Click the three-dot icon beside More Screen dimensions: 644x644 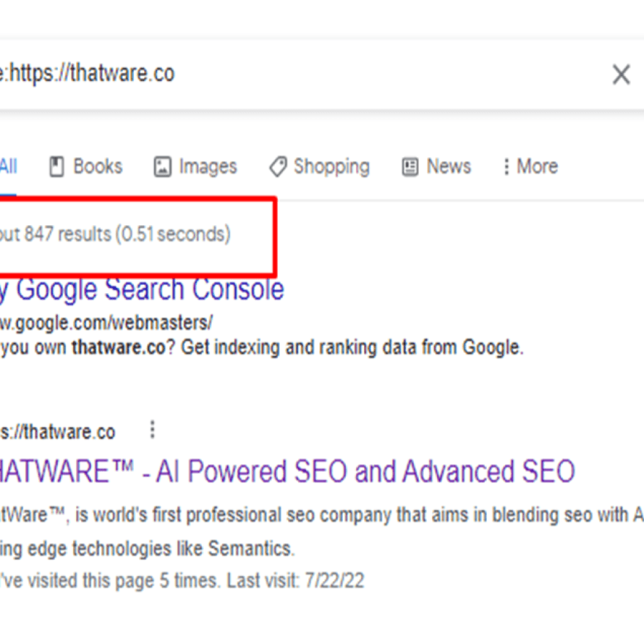click(506, 167)
